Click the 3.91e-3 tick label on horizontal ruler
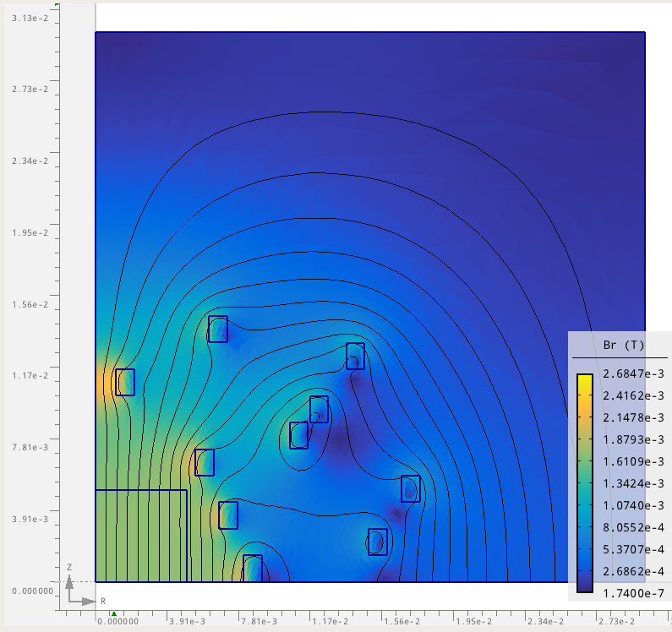The height and width of the screenshot is (632, 672). tap(188, 622)
